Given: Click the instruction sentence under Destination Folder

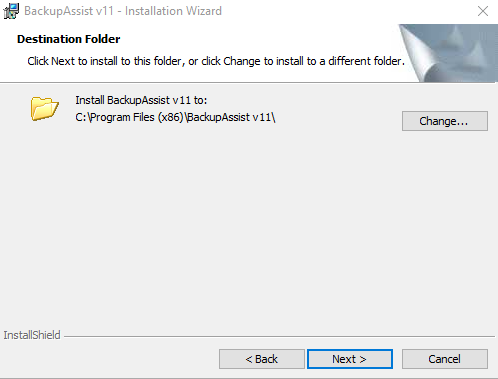Looking at the screenshot, I should (216, 61).
